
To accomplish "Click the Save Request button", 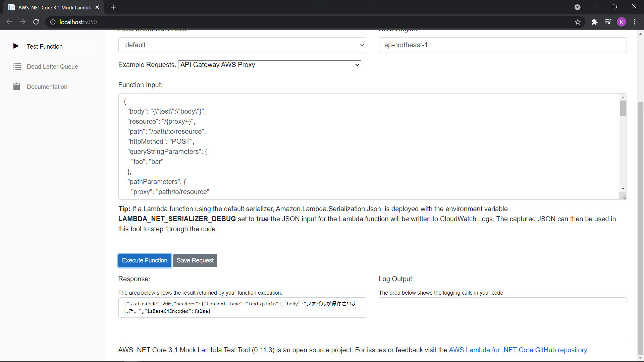I will click(x=195, y=260).
